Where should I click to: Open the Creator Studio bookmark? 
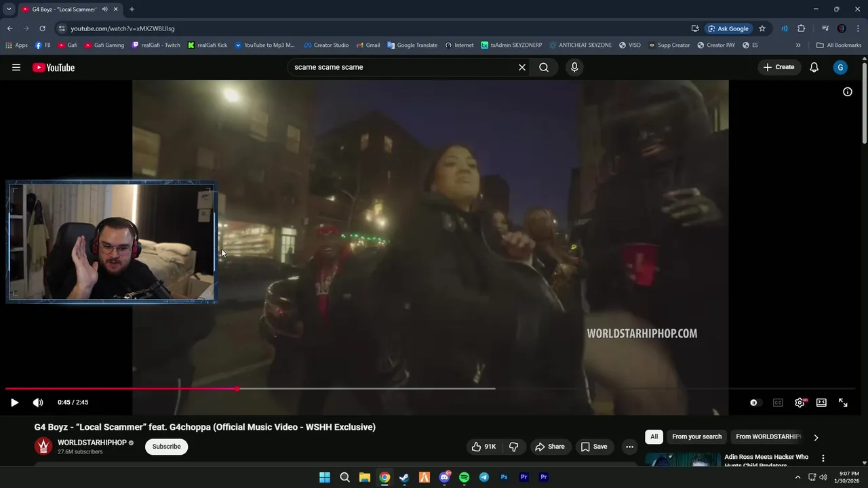tap(326, 45)
